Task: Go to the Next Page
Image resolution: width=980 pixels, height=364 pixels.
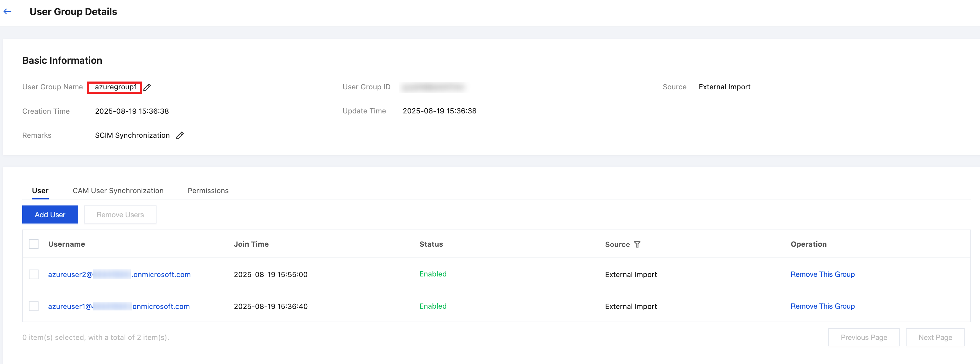Action: click(935, 337)
